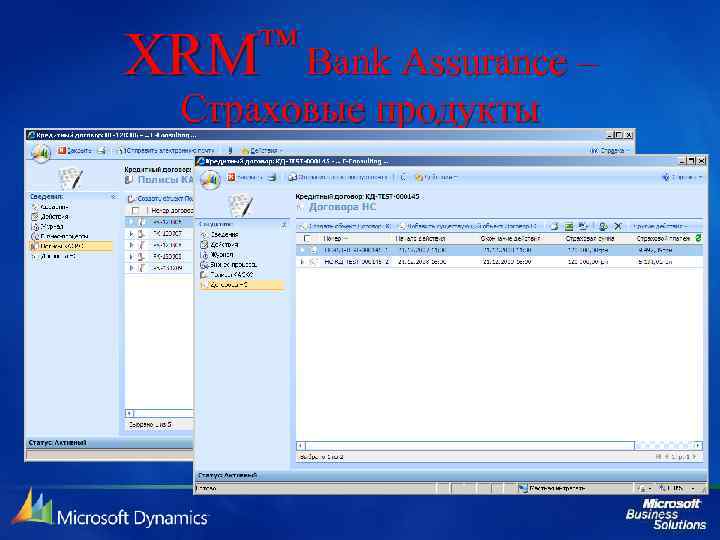Open Действия dropdown in back window toolbar

tap(262, 151)
